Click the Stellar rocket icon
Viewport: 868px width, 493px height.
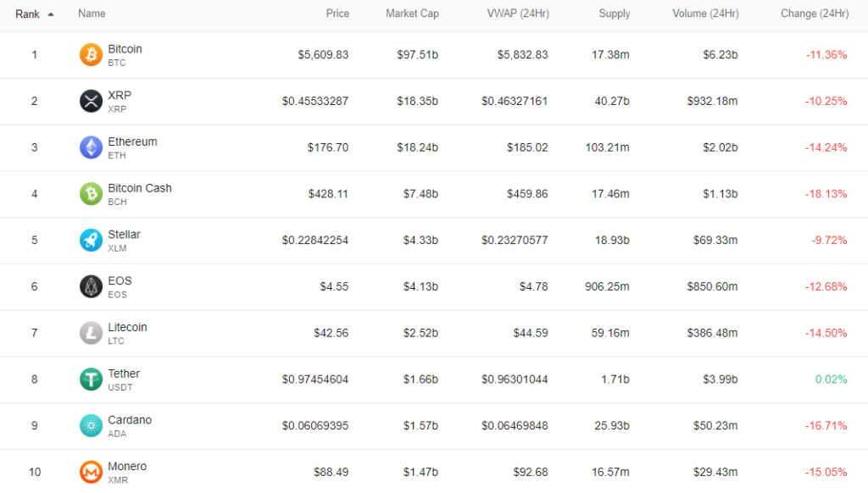[91, 240]
